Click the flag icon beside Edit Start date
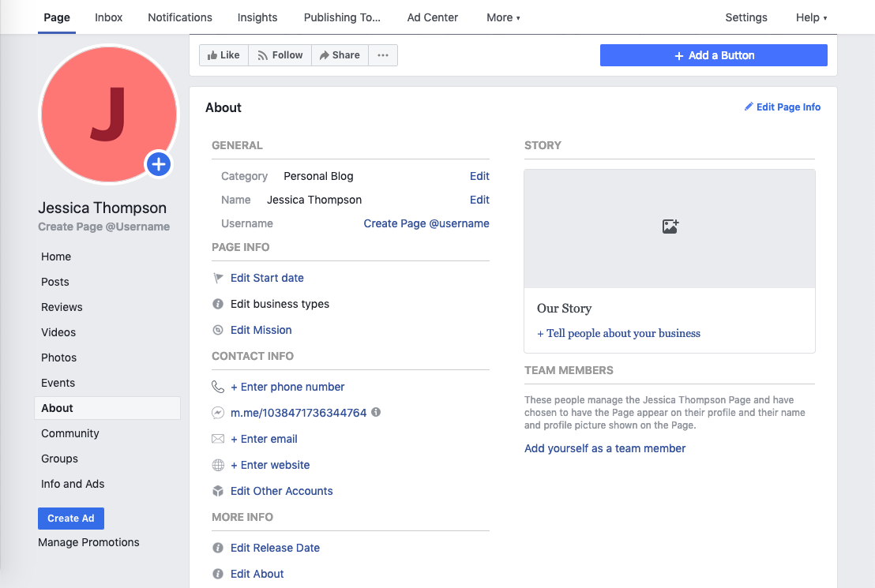 pos(218,278)
